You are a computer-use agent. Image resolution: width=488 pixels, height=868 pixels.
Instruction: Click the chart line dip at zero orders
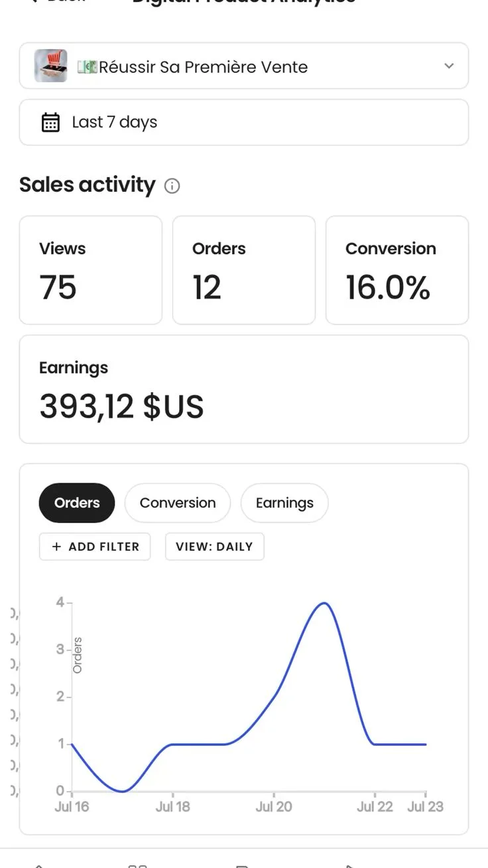[x=123, y=791]
